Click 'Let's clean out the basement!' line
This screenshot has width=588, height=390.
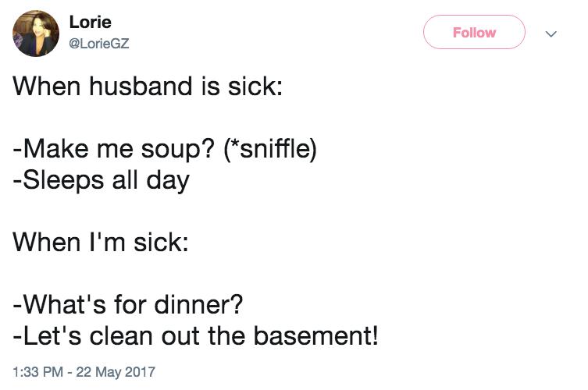click(x=195, y=335)
